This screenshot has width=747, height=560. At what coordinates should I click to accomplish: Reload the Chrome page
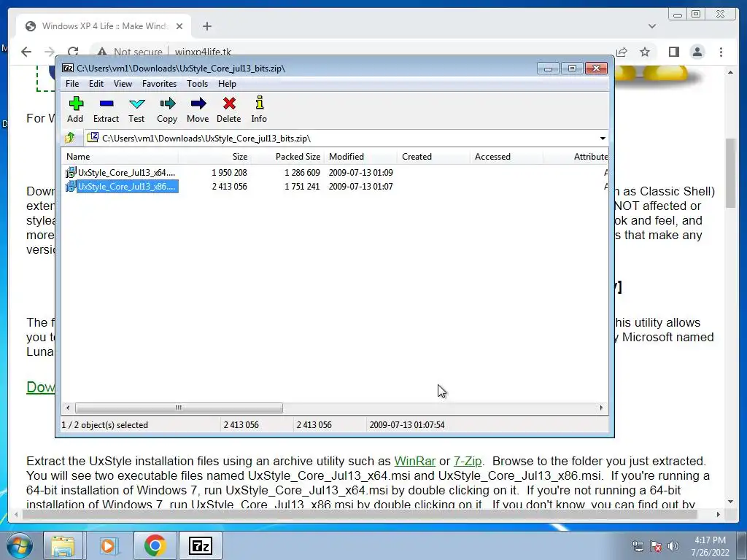(x=73, y=52)
